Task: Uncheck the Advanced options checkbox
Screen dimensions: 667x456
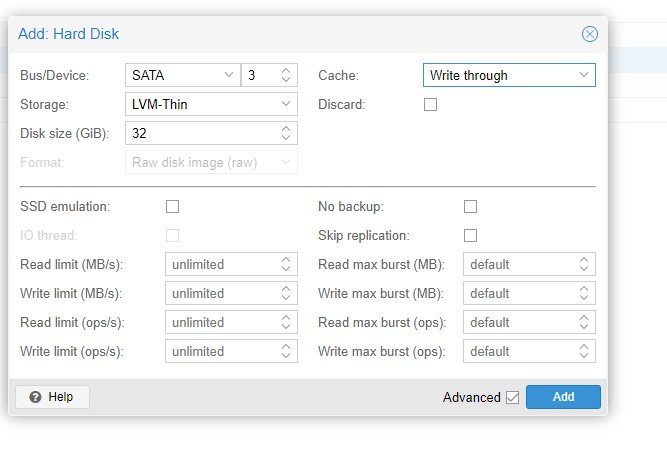Action: [513, 397]
